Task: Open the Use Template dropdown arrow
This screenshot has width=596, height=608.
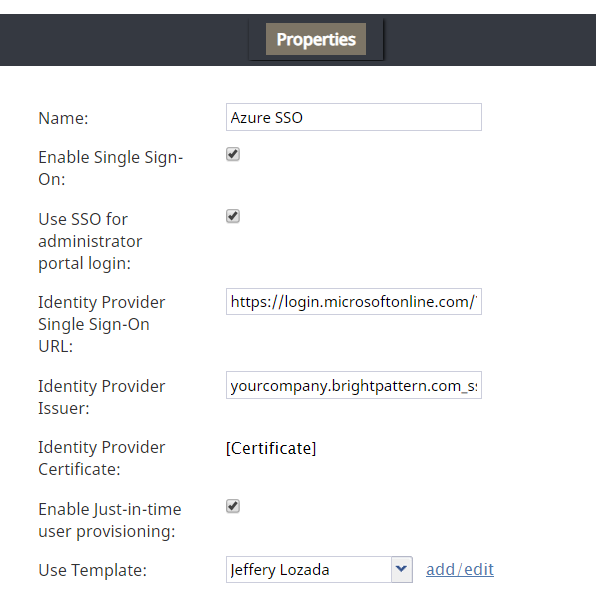Action: click(402, 569)
